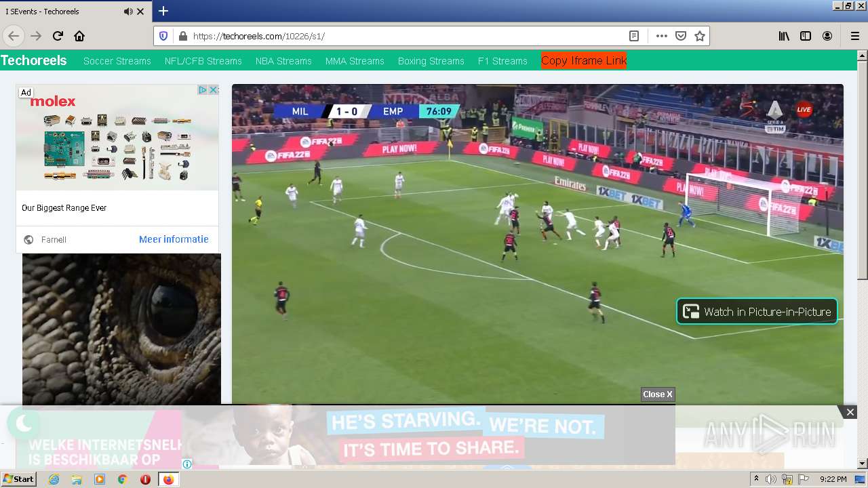868x488 pixels.
Task: Open tracking protection shield icon
Action: [163, 36]
